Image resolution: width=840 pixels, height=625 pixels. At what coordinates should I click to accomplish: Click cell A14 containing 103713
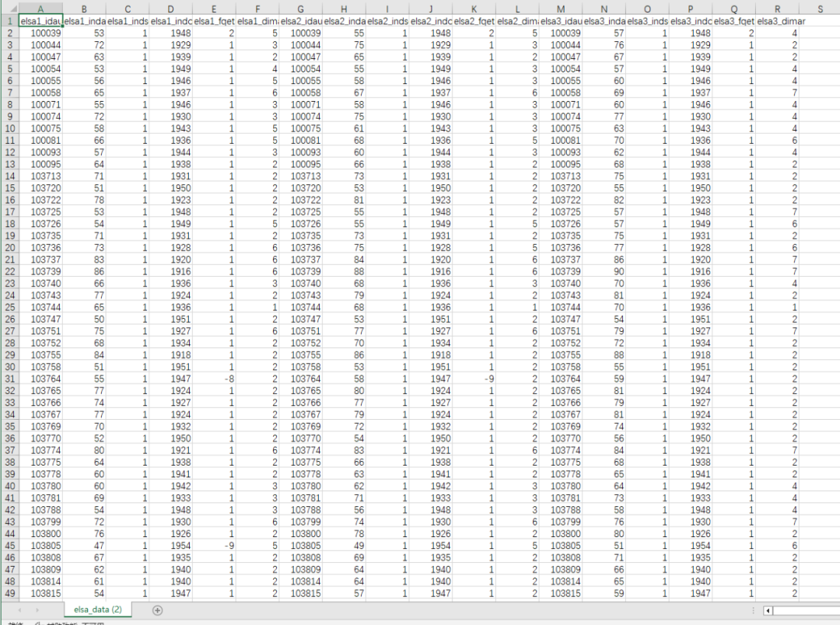click(x=40, y=176)
